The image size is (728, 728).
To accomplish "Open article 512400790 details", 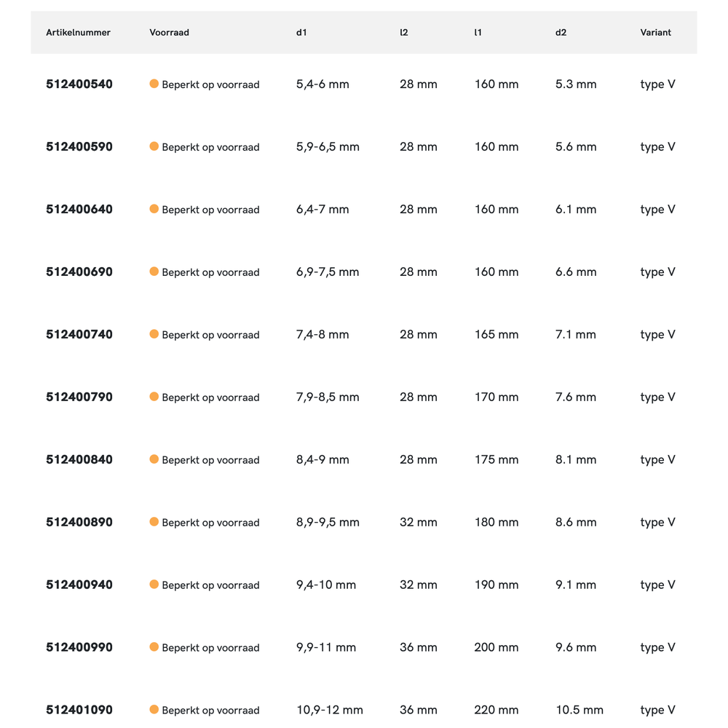I will click(79, 397).
